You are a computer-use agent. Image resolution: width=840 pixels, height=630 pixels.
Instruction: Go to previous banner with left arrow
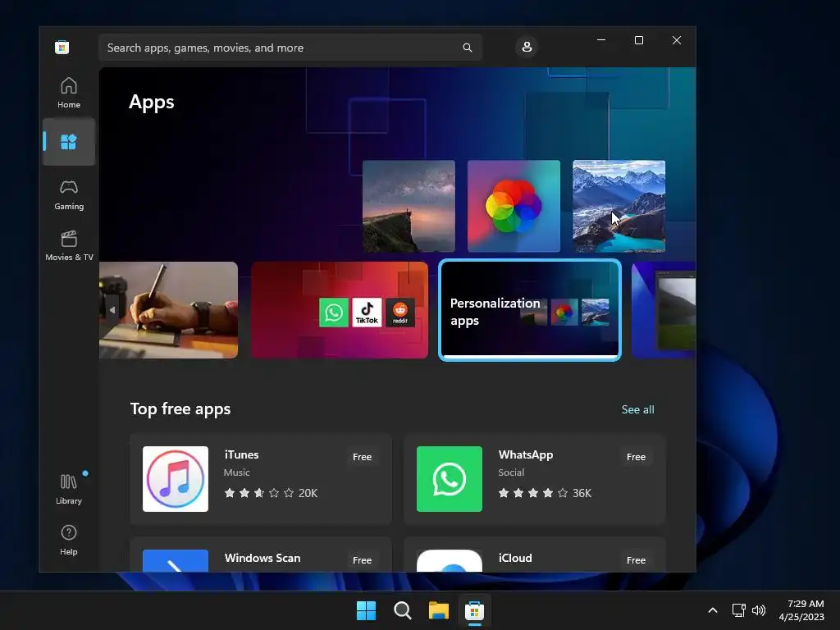112,310
